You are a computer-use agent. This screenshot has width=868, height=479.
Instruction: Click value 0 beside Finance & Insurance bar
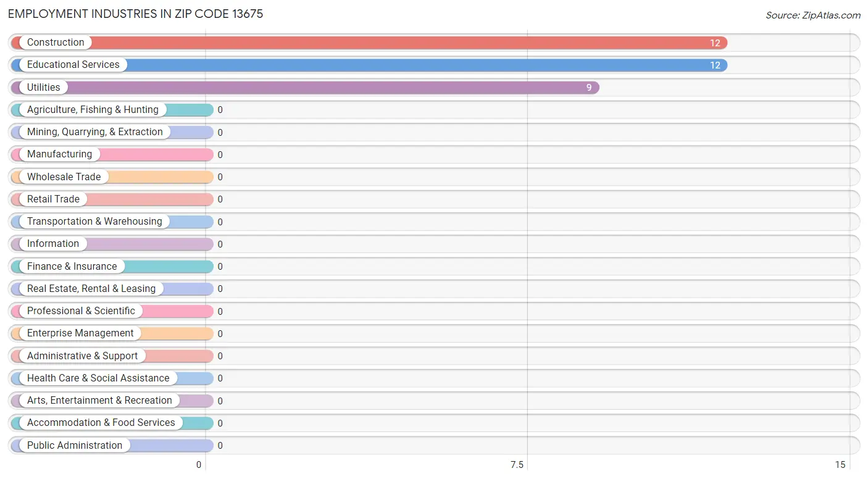pos(220,267)
